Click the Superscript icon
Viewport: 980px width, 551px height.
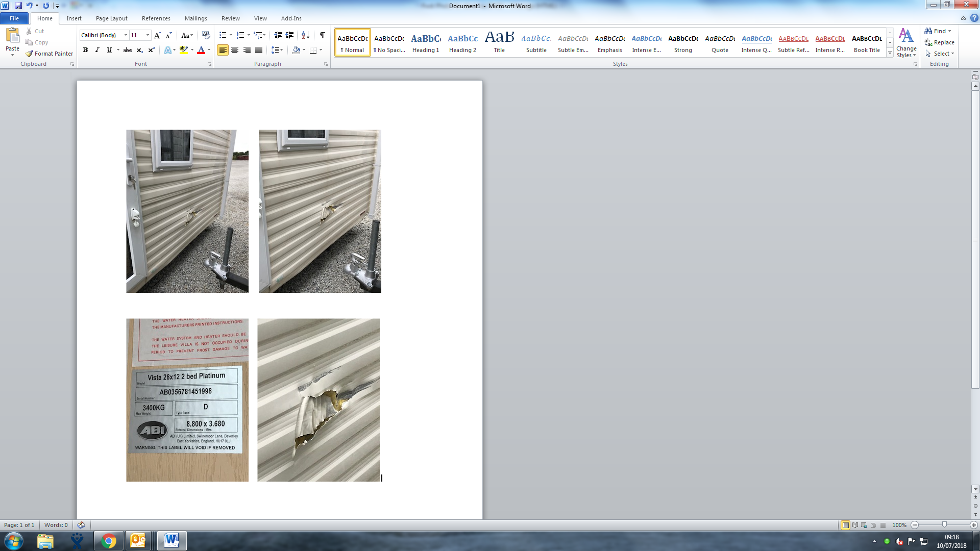151,50
